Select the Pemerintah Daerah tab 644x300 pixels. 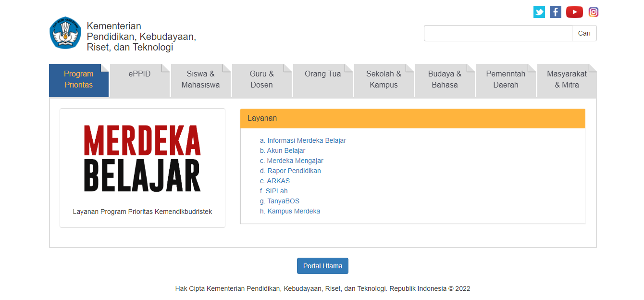(506, 80)
